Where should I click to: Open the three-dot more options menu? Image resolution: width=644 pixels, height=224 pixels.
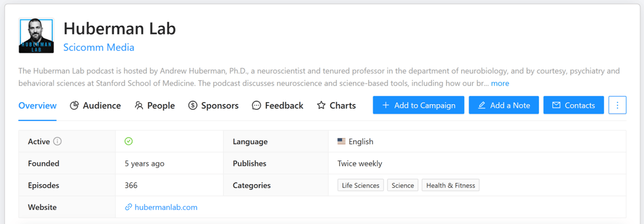[617, 105]
